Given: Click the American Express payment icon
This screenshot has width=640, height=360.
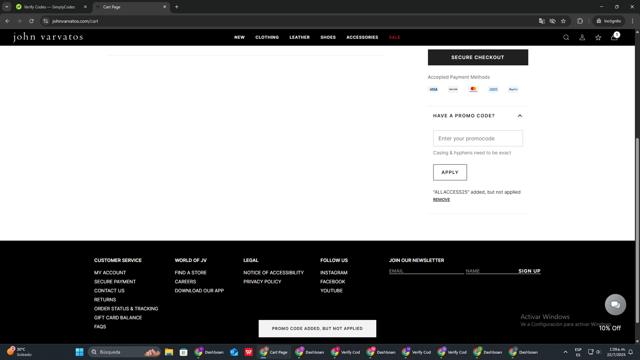Looking at the screenshot, I should [x=493, y=89].
